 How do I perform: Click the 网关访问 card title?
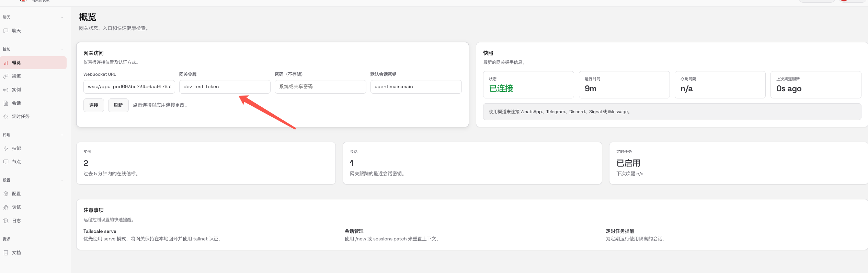click(93, 53)
